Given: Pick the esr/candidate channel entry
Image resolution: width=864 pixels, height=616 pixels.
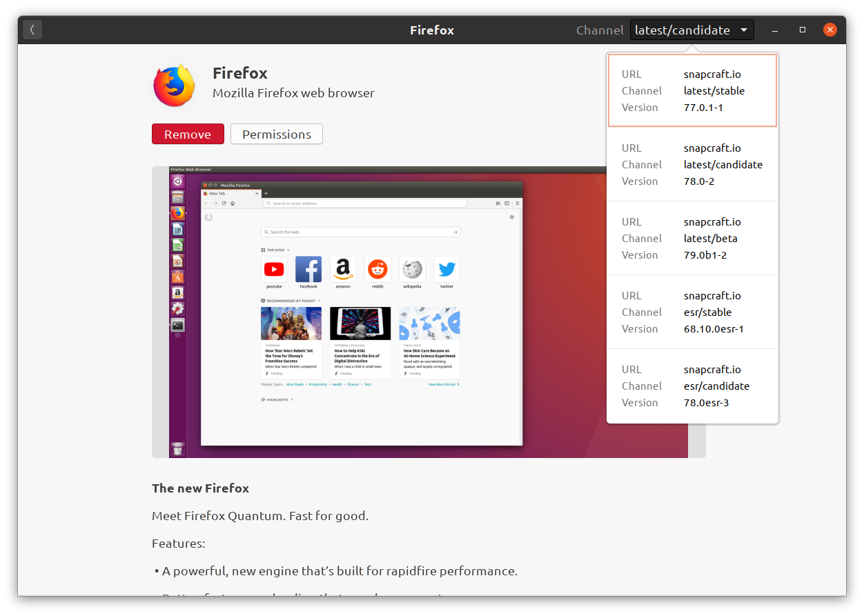Looking at the screenshot, I should 692,386.
